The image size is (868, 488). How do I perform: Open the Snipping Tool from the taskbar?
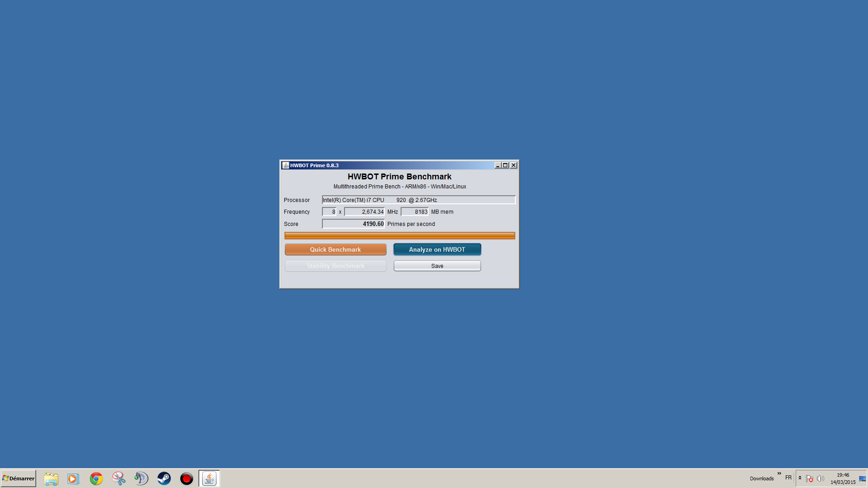119,479
